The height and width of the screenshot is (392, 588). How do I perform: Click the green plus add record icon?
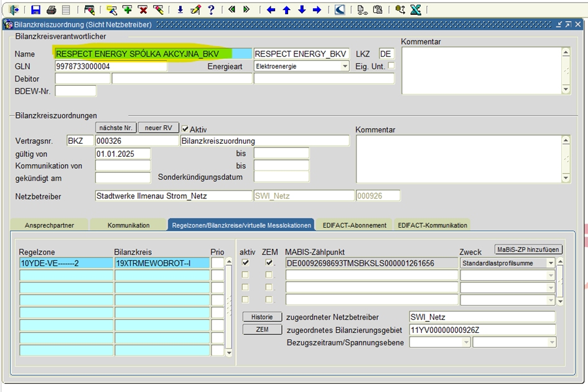click(127, 9)
